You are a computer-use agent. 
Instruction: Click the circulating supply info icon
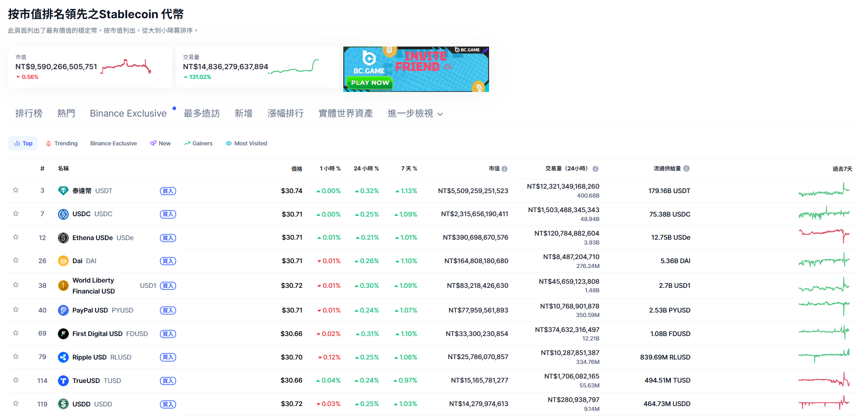[687, 168]
